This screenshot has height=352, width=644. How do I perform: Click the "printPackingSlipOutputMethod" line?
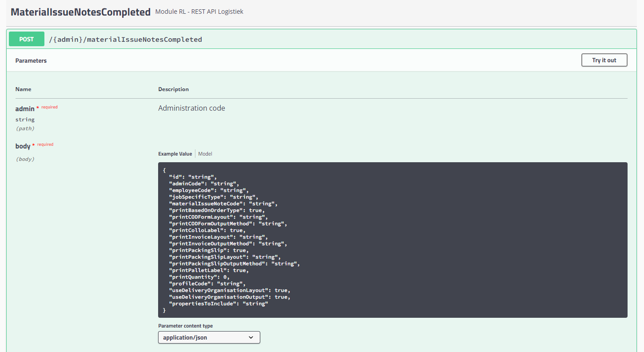click(234, 264)
